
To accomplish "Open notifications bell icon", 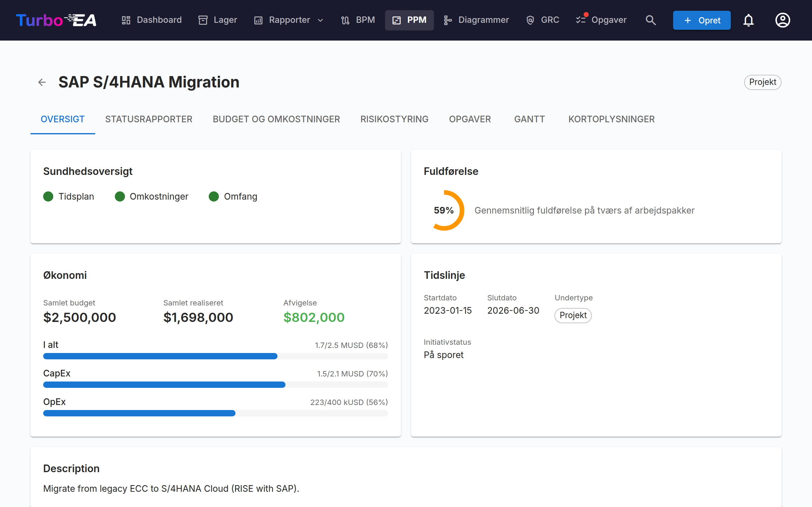I will click(748, 20).
